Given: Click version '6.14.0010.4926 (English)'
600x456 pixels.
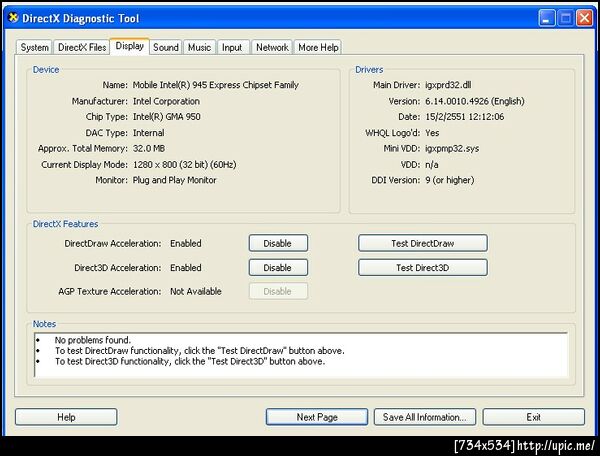Looking at the screenshot, I should (x=474, y=101).
